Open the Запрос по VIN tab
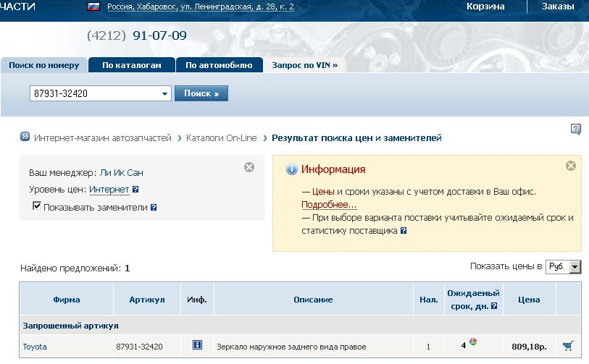The height and width of the screenshot is (364, 589). pyautogui.click(x=304, y=65)
